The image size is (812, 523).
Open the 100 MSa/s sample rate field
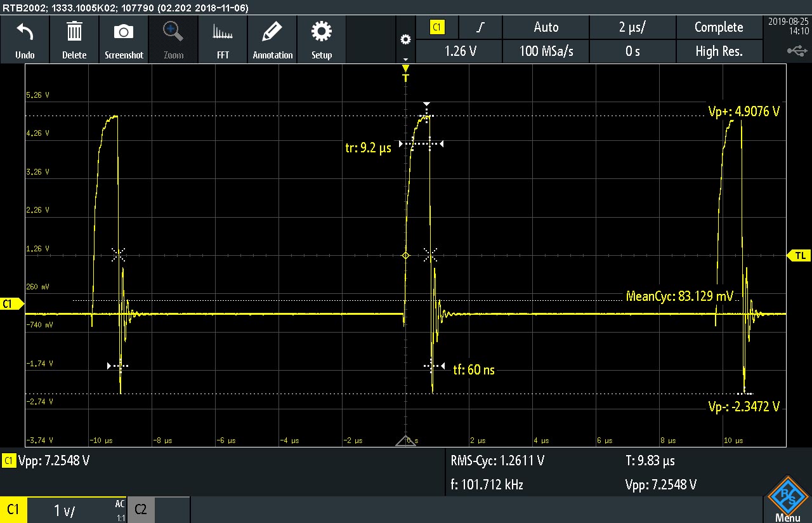(546, 51)
